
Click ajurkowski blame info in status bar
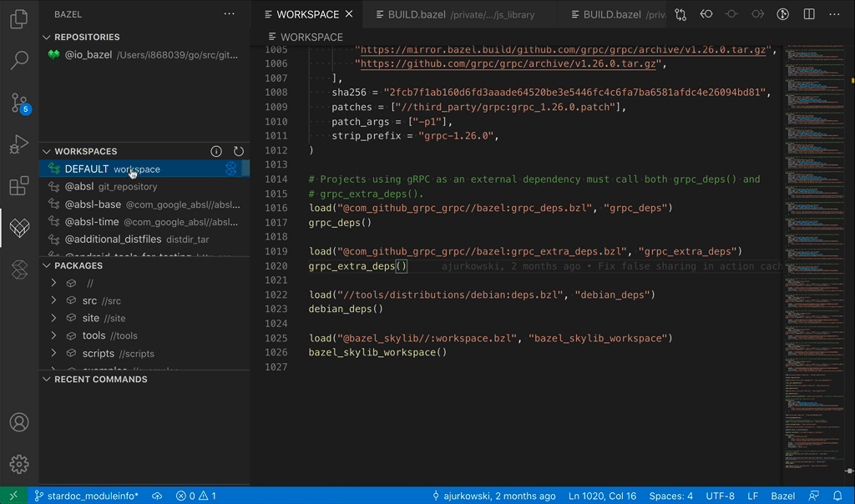[494, 496]
